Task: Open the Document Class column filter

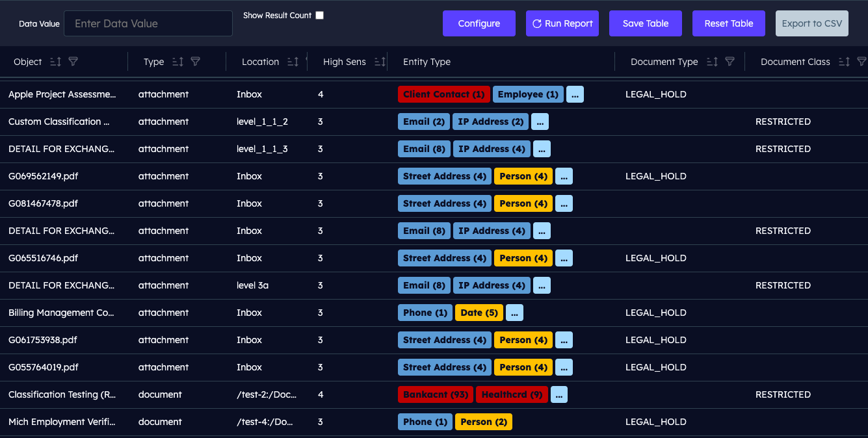Action: coord(862,62)
